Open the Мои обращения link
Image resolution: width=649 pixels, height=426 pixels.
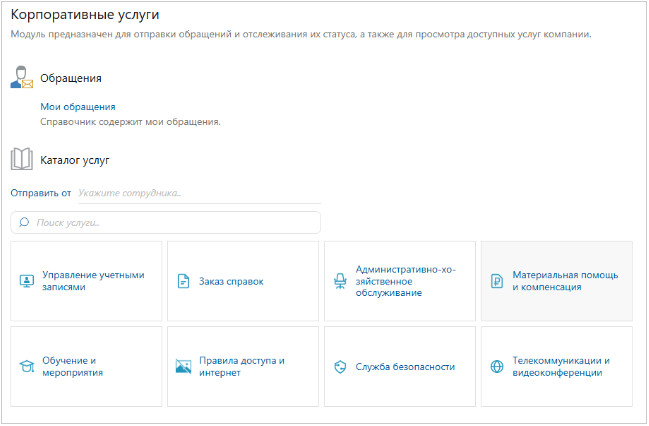(x=78, y=106)
